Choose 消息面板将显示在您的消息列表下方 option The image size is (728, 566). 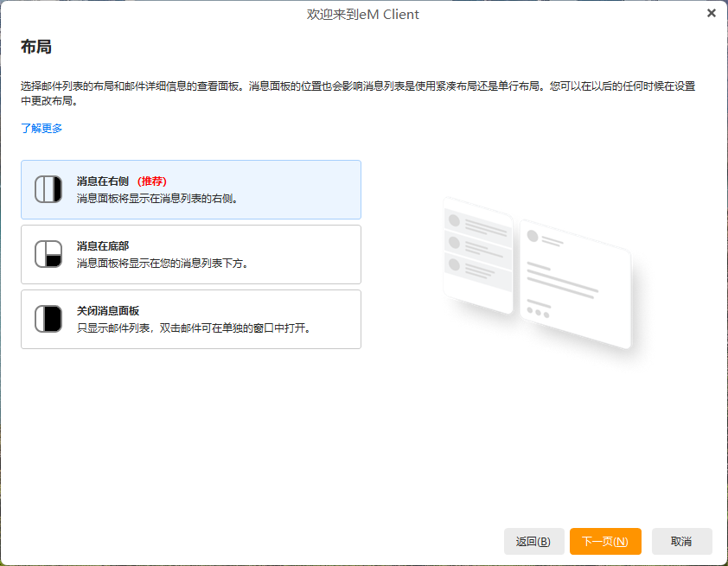[191, 255]
